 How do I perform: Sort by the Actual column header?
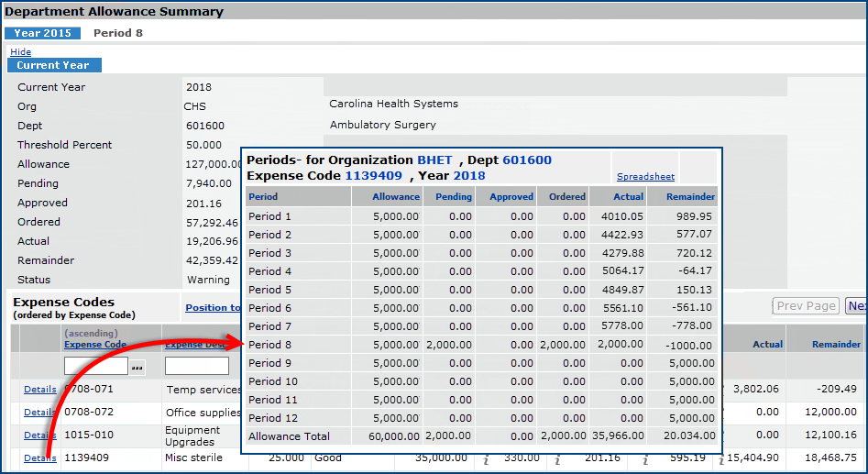[767, 345]
